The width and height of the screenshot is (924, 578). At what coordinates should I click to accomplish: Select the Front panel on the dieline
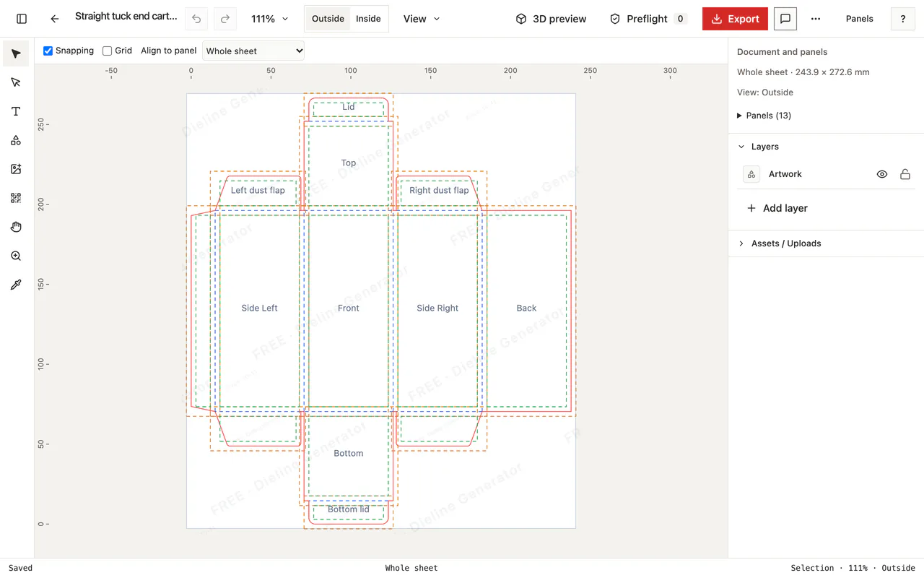click(x=349, y=308)
